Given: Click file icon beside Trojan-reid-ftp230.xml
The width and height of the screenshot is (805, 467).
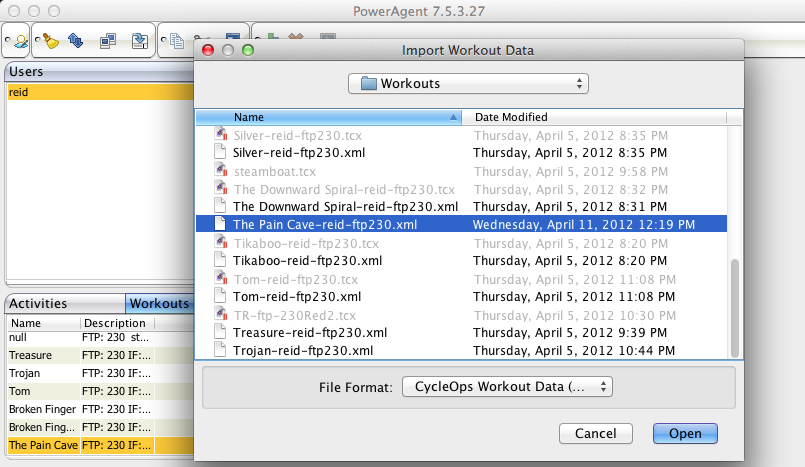Looking at the screenshot, I should click(220, 350).
